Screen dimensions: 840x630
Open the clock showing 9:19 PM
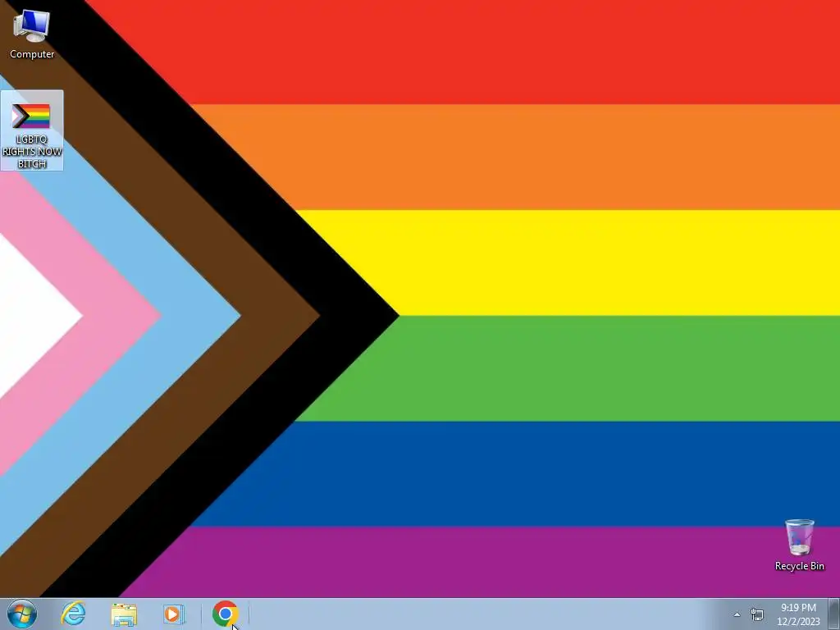[798, 614]
